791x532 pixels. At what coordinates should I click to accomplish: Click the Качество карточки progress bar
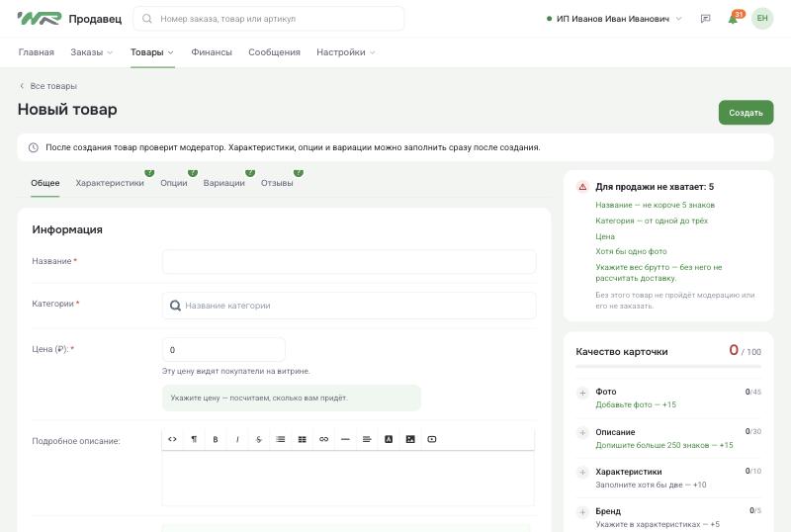668,367
